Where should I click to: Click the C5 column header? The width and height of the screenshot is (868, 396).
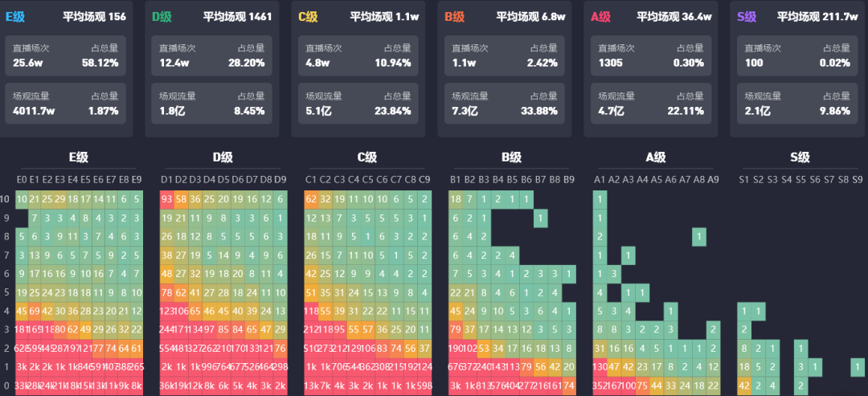coord(368,179)
